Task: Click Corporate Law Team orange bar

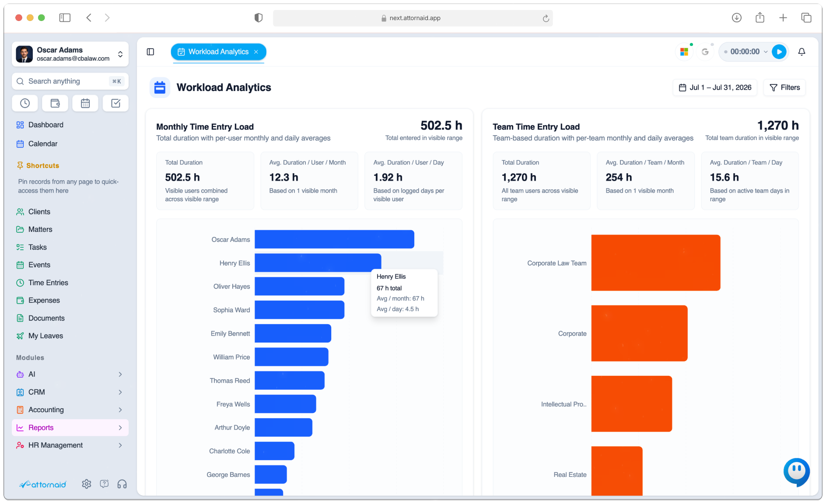Action: (x=655, y=263)
